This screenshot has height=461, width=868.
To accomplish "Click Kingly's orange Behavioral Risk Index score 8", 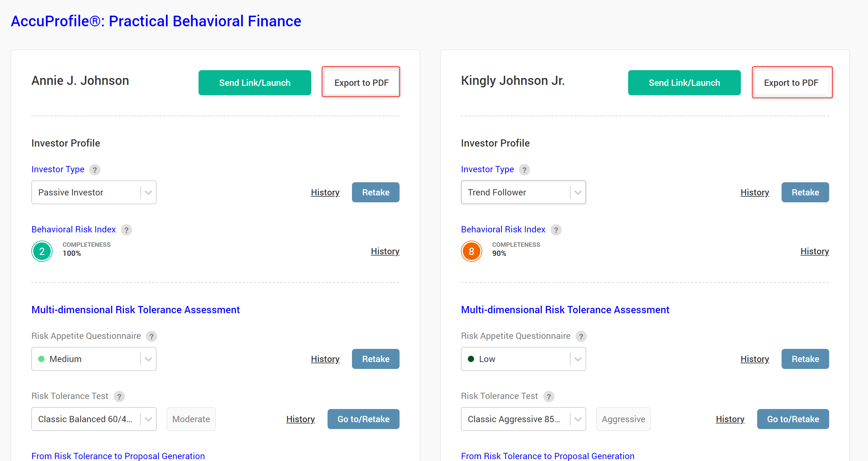I will (x=471, y=251).
